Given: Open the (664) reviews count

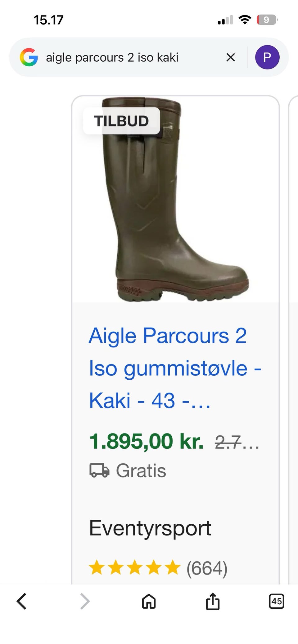Looking at the screenshot, I should tap(207, 568).
